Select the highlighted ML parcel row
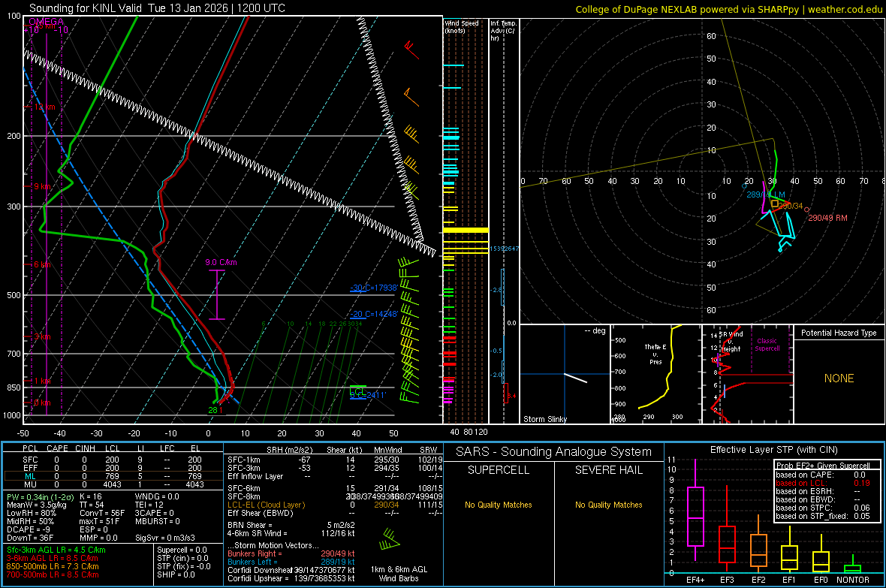The height and width of the screenshot is (588, 886). [113, 476]
